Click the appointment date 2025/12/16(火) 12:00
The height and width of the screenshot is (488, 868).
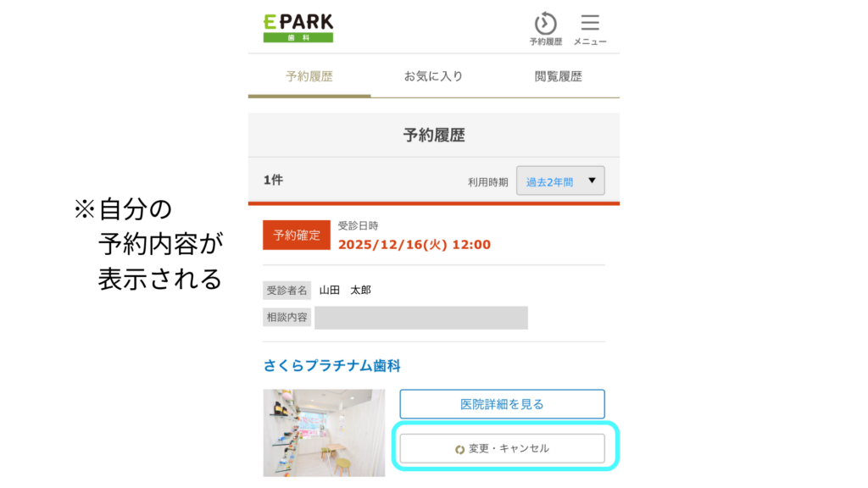pos(414,245)
